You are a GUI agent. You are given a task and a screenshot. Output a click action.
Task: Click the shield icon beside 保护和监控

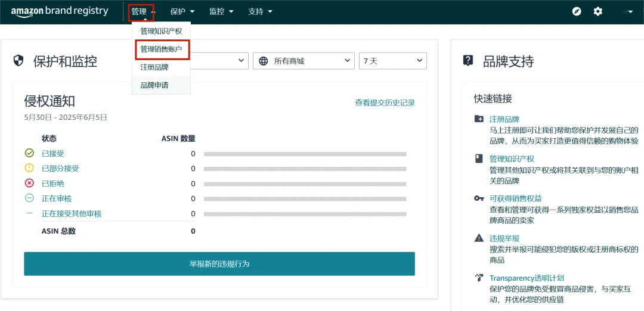[18, 61]
